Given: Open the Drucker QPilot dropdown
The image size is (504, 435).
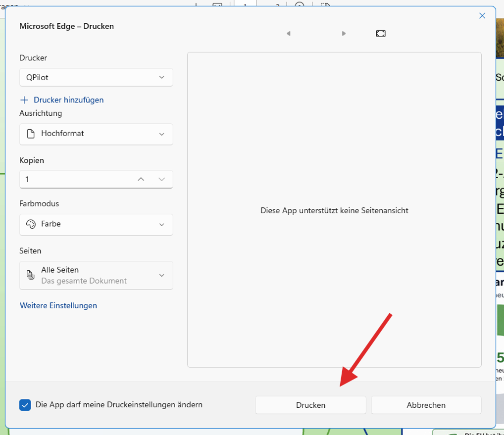Looking at the screenshot, I should click(96, 77).
